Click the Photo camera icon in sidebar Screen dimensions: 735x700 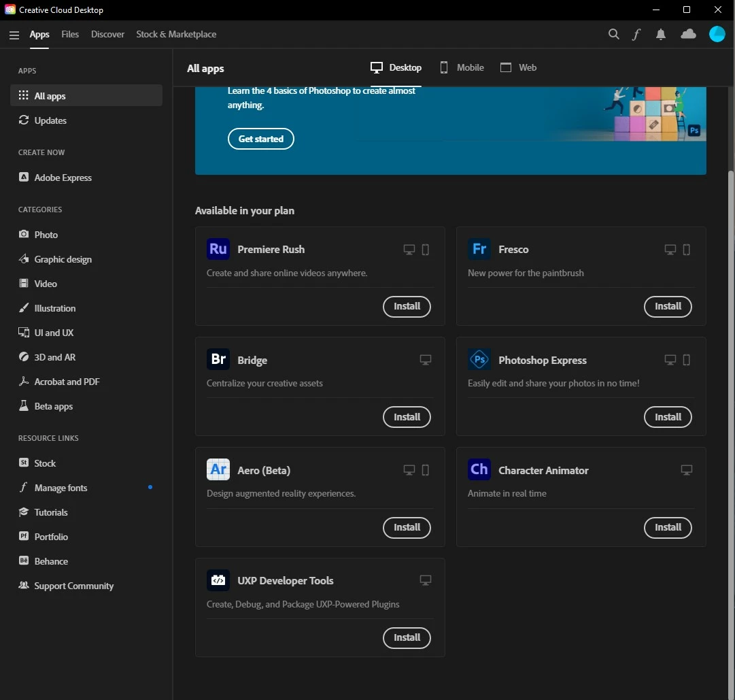[x=23, y=234]
